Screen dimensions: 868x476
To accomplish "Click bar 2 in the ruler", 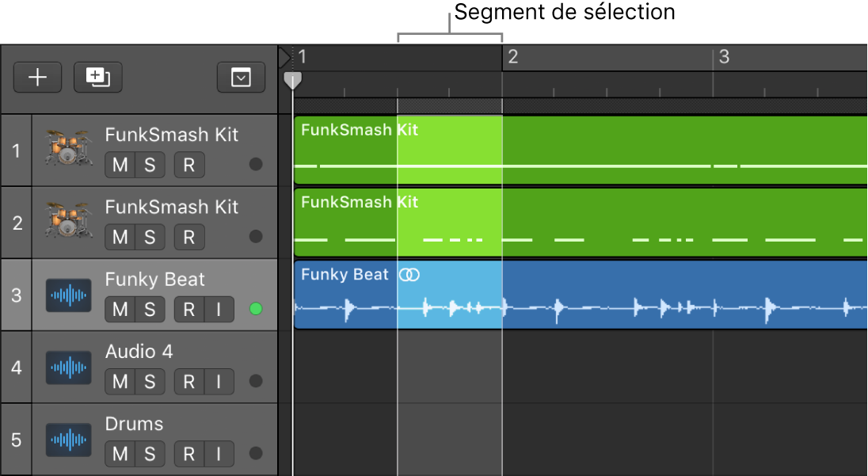I will [512, 57].
